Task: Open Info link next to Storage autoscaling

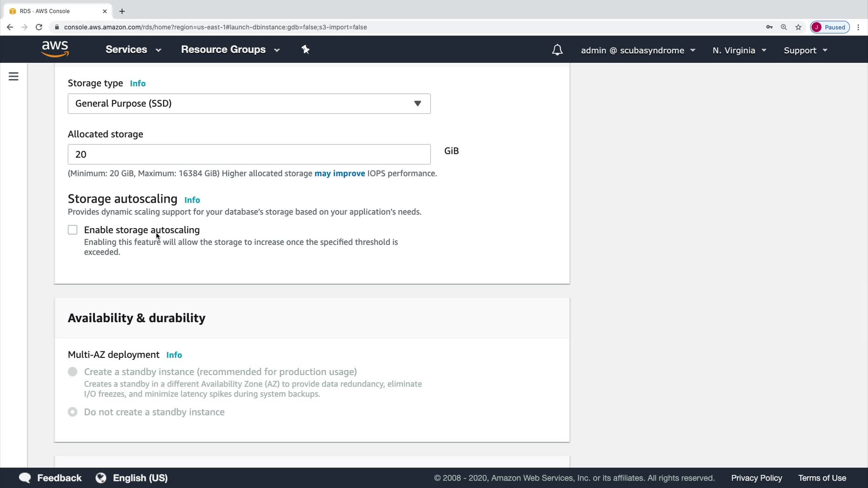Action: (x=192, y=200)
